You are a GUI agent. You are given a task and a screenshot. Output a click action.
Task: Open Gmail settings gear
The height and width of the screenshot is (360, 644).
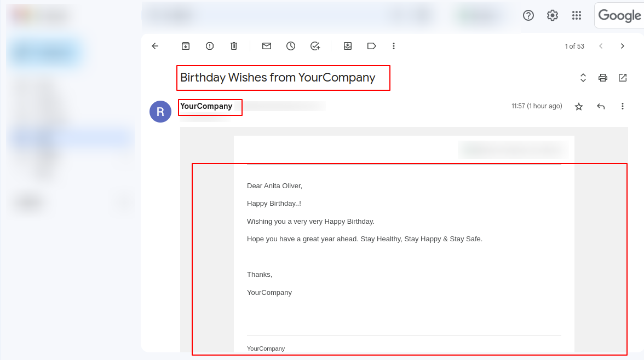pyautogui.click(x=553, y=16)
